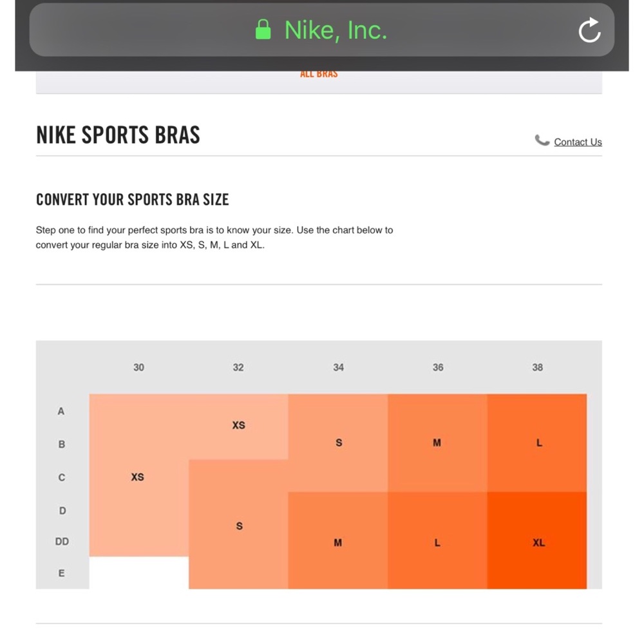The image size is (644, 644).
Task: Choose the M cell under band 34
Action: coord(338,542)
